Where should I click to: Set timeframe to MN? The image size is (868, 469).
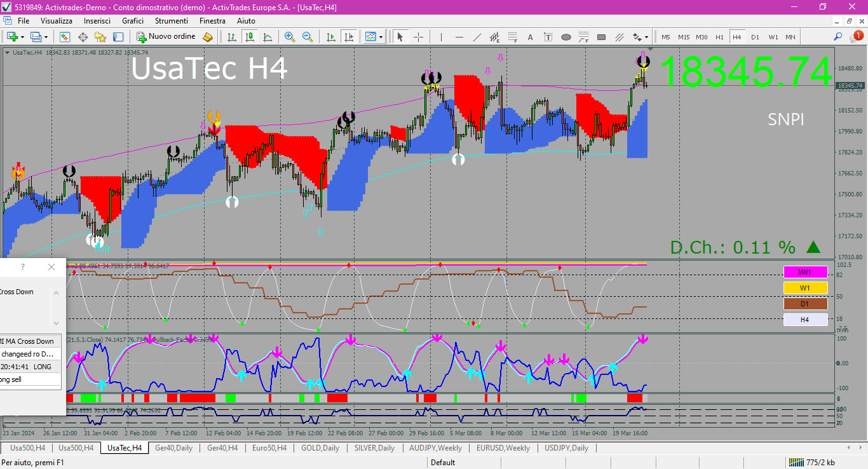pyautogui.click(x=790, y=37)
